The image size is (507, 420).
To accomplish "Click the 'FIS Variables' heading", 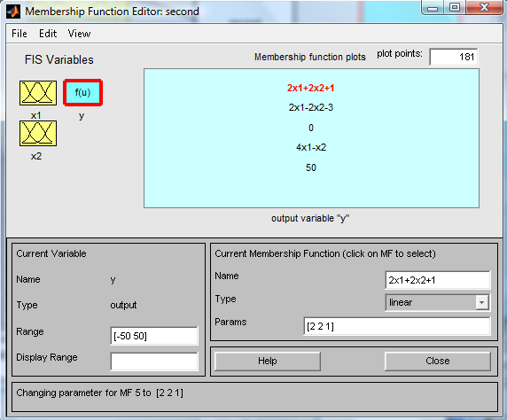I will 59,60.
